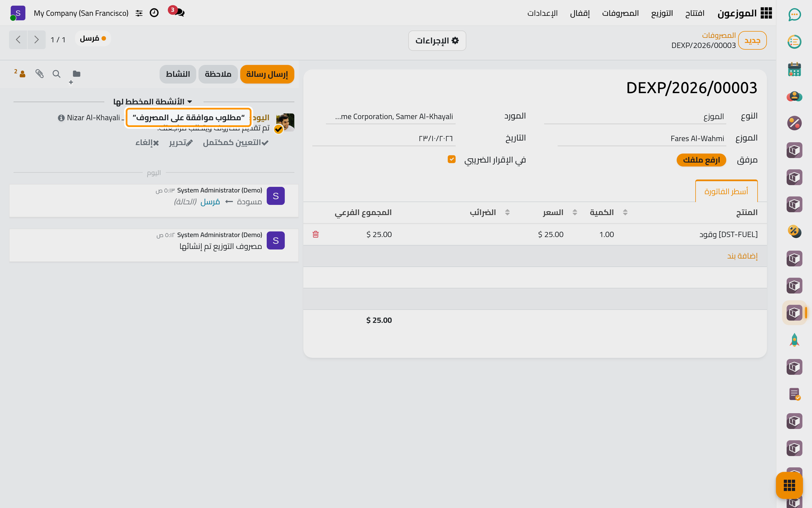Click the ملاحظة note button
The width and height of the screenshot is (812, 508).
coord(218,74)
